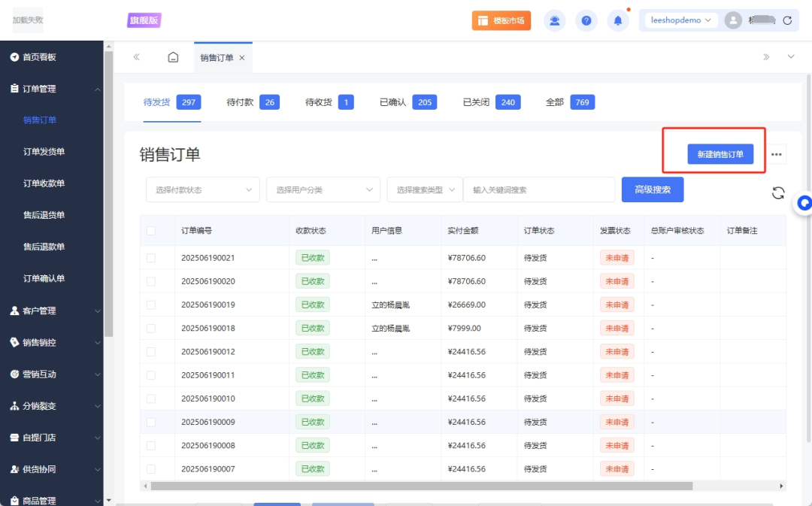Click the customer service headset icon
The width and height of the screenshot is (812, 506).
(555, 21)
